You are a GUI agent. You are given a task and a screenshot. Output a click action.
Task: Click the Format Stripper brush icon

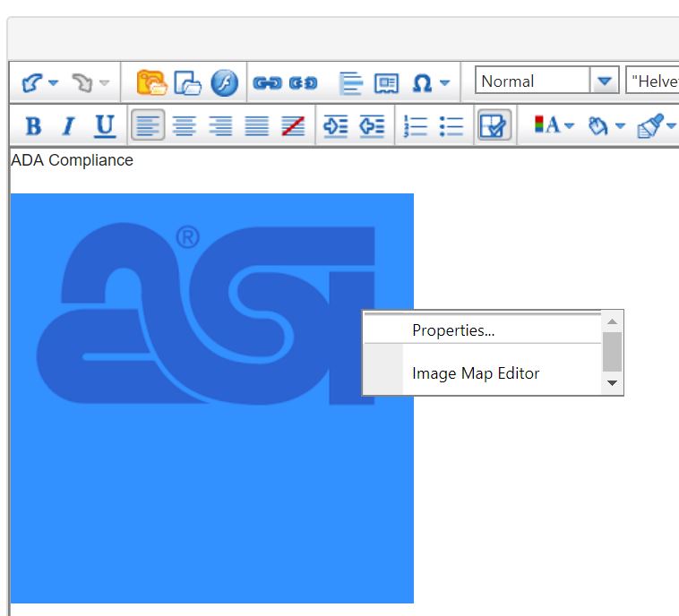(x=649, y=126)
